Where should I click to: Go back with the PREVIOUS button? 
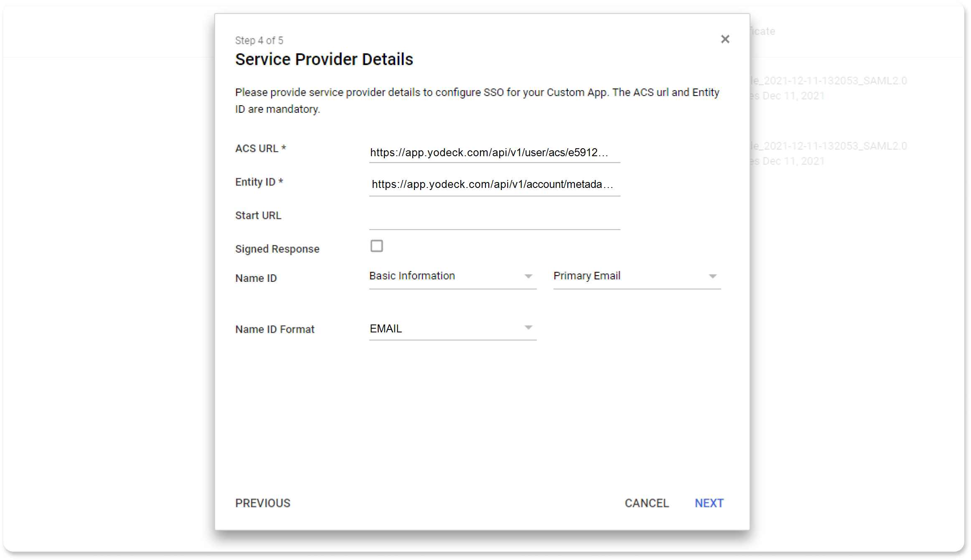tap(262, 503)
